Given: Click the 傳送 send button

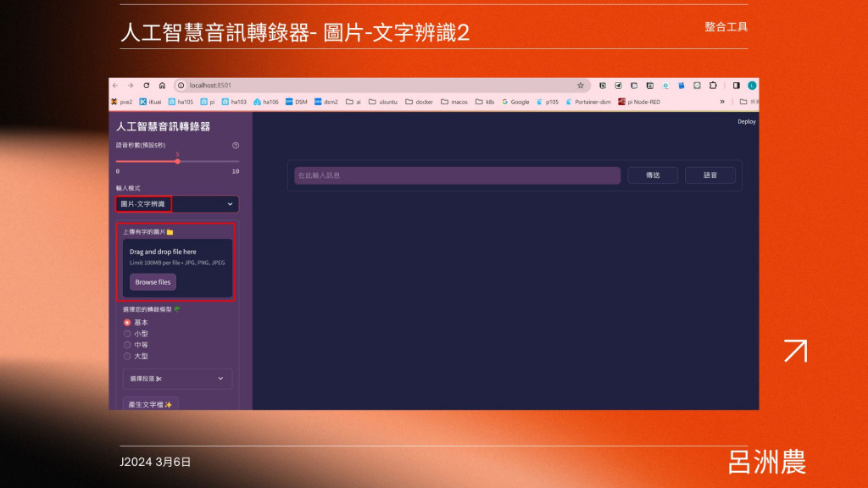Looking at the screenshot, I should 653,175.
